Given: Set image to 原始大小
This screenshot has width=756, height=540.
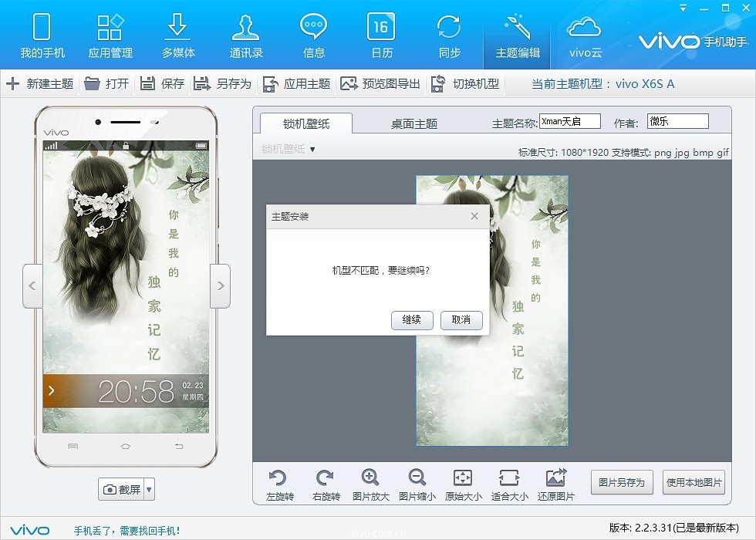Looking at the screenshot, I should [x=464, y=484].
